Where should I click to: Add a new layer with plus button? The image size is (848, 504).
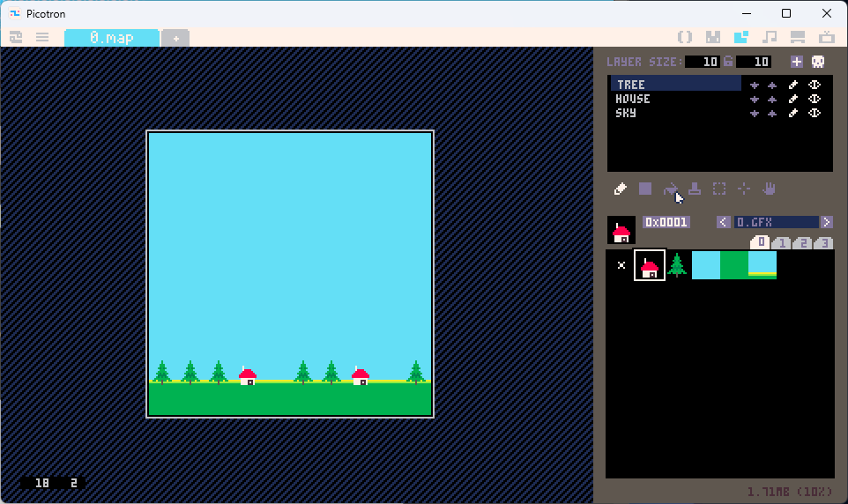[797, 62]
